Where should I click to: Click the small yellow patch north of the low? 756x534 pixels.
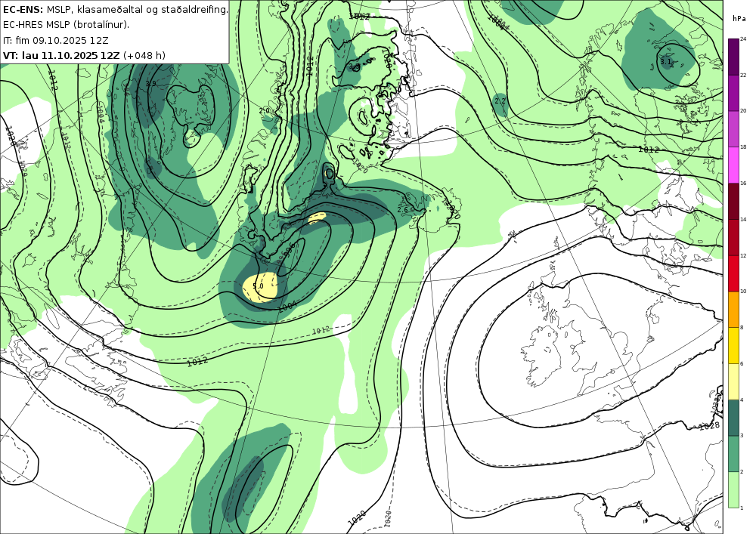(317, 218)
